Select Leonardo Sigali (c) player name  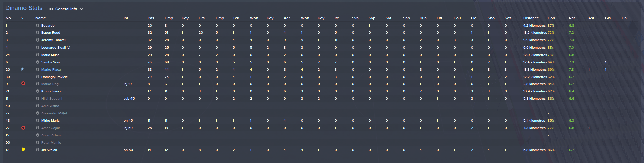56,48
